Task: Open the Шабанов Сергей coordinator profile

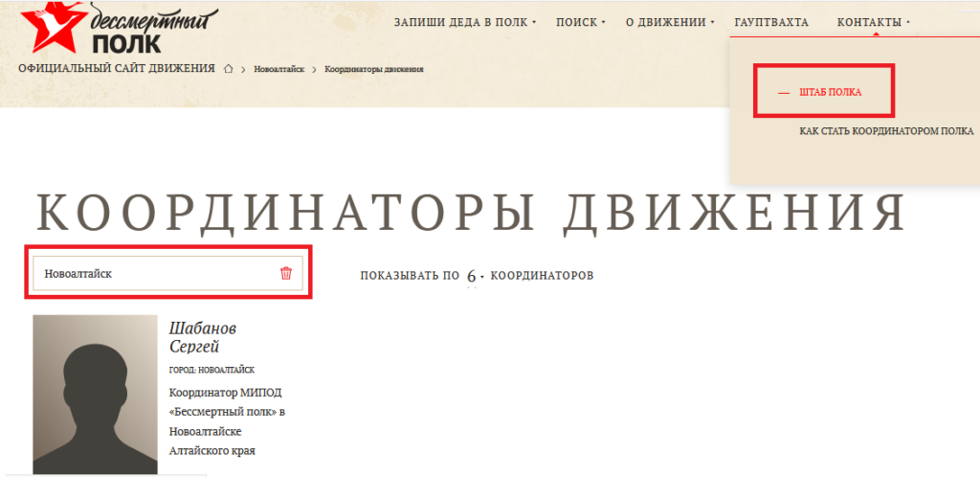Action: (x=201, y=337)
